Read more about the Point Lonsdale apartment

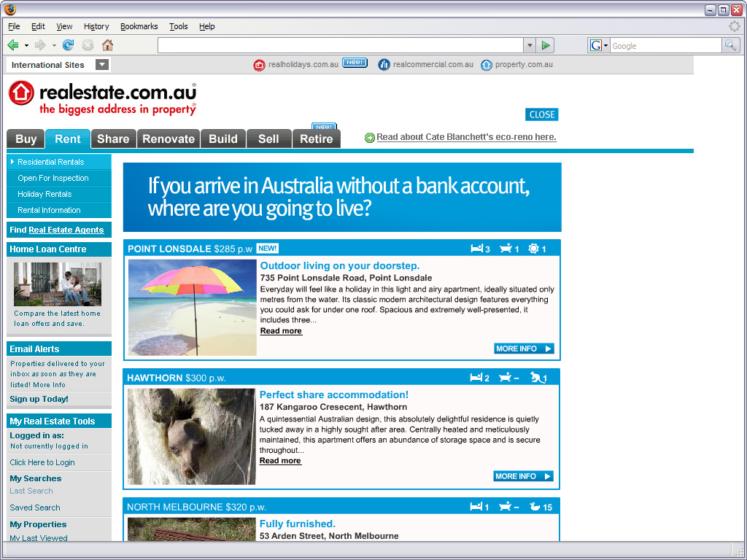[x=281, y=331]
